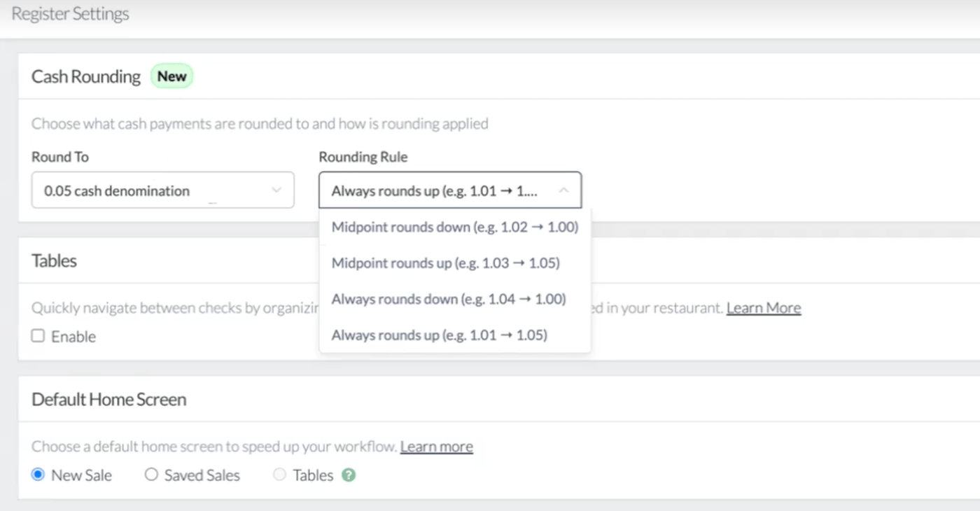Choose Tables as default home screen
Screen dimensions: 980x511
tap(280, 475)
